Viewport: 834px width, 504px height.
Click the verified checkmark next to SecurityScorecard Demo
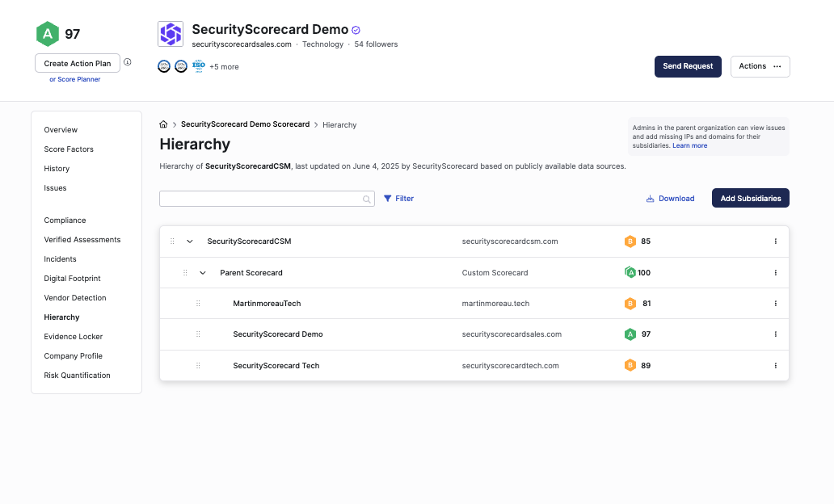pyautogui.click(x=356, y=31)
